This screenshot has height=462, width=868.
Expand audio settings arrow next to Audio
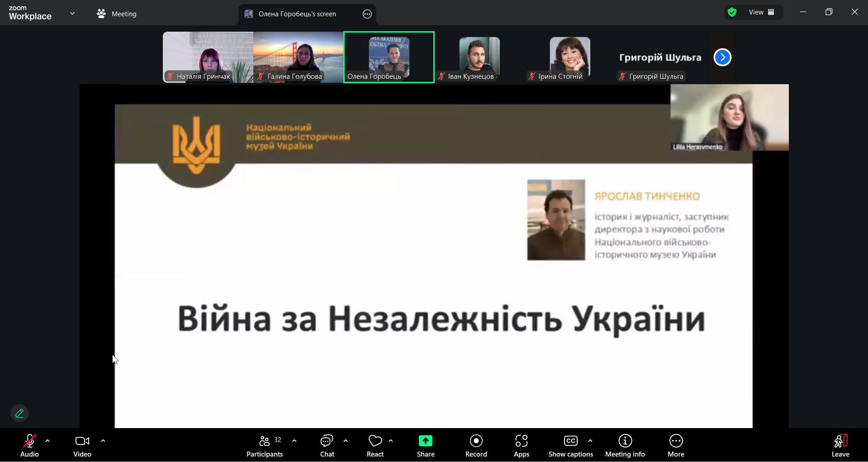click(x=47, y=441)
